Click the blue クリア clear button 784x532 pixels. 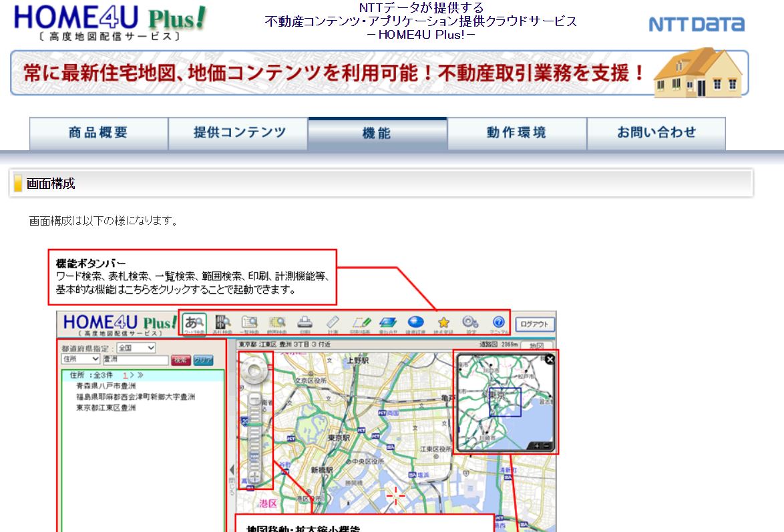[203, 360]
